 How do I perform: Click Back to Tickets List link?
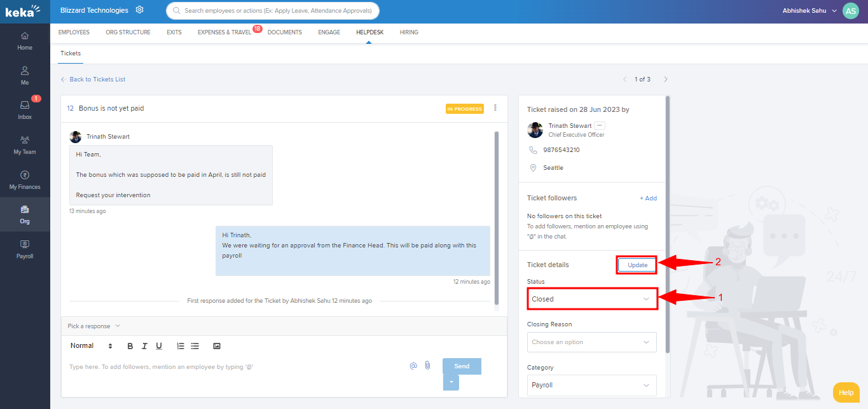pyautogui.click(x=97, y=80)
